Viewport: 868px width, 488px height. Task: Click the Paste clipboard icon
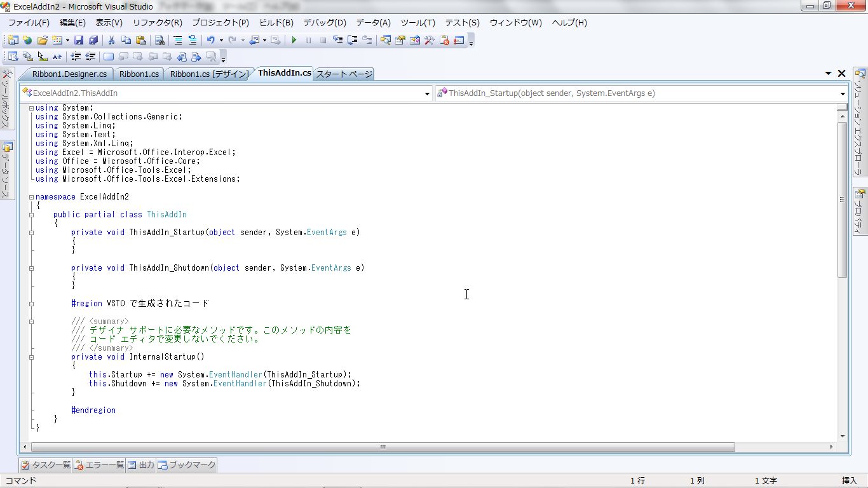(140, 40)
